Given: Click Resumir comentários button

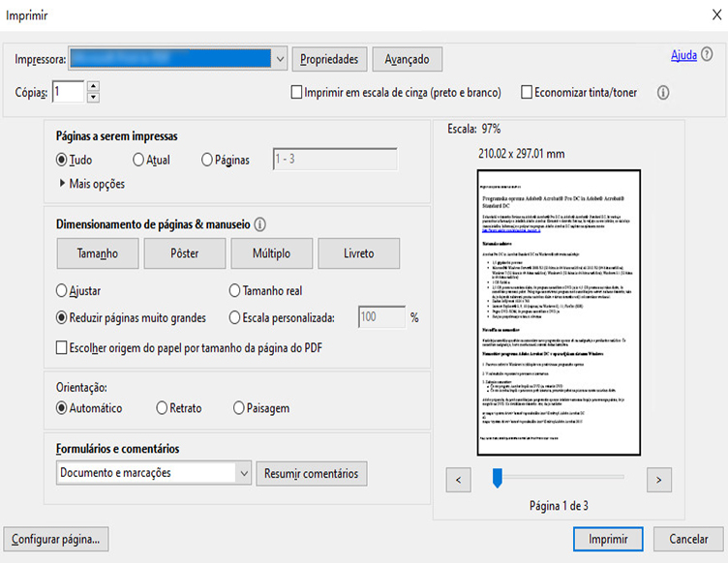Looking at the screenshot, I should pos(312,473).
